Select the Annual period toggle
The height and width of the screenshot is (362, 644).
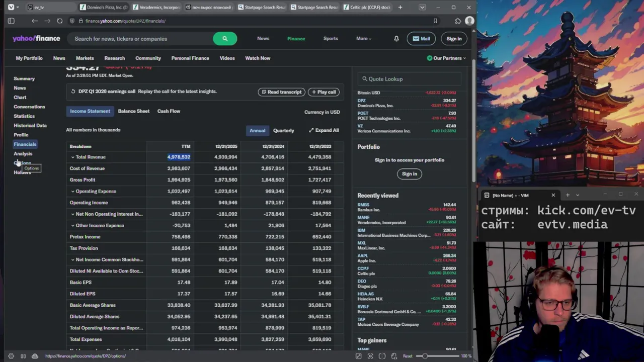coord(257,130)
